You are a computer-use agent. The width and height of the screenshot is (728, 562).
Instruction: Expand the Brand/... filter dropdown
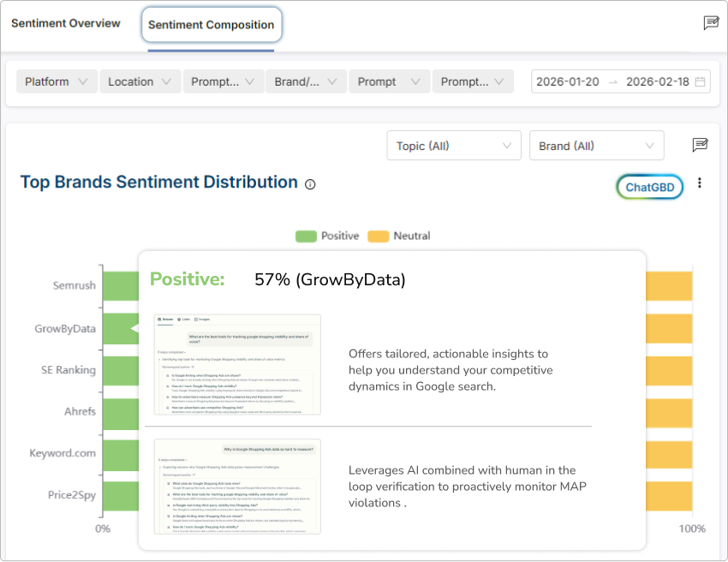pyautogui.click(x=307, y=82)
